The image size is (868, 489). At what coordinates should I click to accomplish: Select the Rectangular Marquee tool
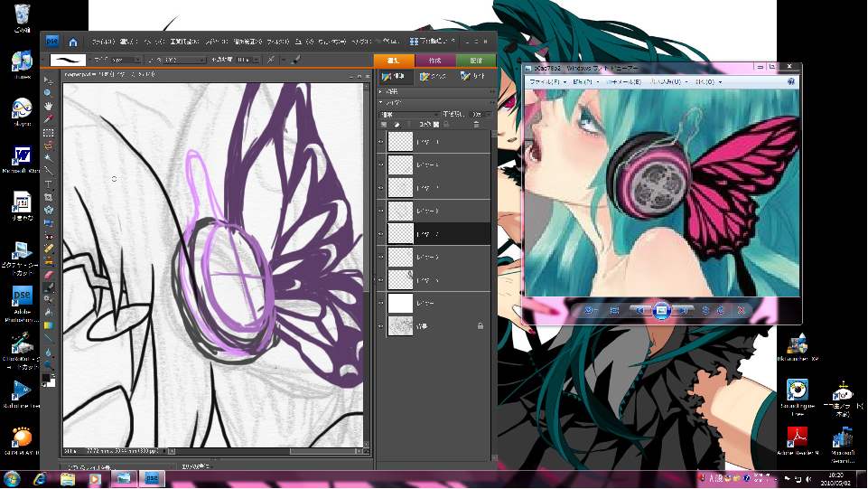tap(48, 132)
